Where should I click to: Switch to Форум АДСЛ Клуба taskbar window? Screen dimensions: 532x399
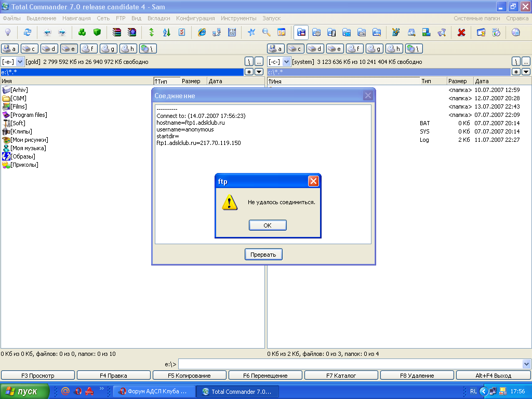pyautogui.click(x=154, y=391)
